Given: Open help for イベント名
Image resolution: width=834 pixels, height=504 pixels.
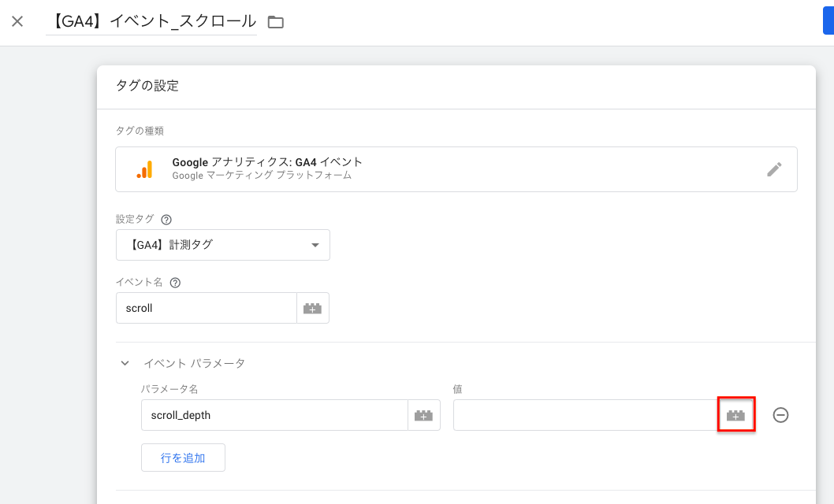Looking at the screenshot, I should pos(175,283).
